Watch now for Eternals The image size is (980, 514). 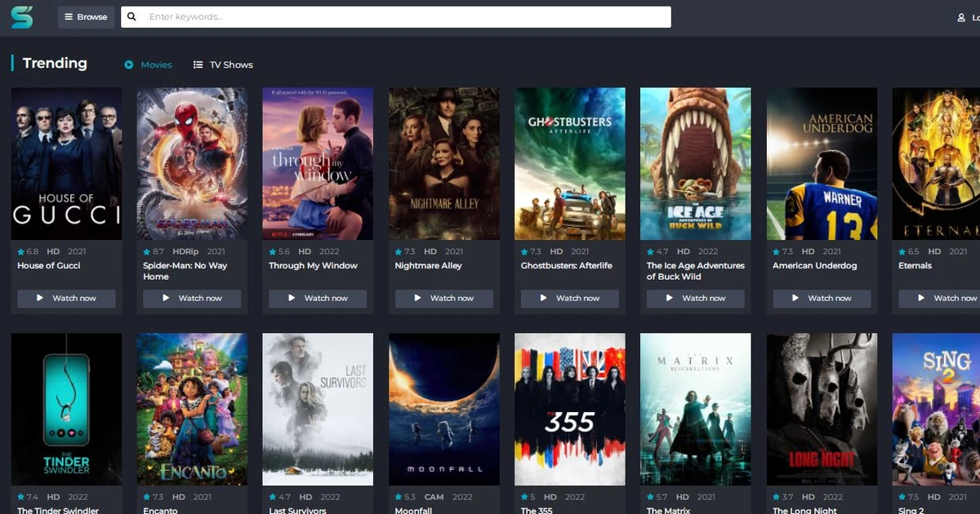click(939, 298)
